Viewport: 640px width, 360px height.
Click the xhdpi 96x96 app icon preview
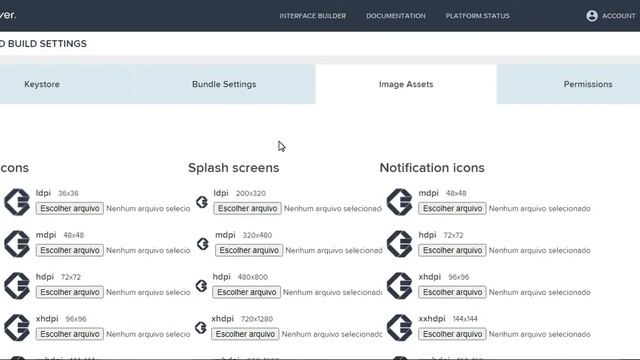click(17, 327)
